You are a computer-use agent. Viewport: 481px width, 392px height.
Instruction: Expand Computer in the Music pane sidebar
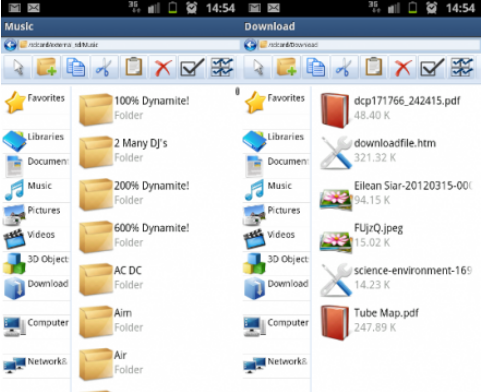[x=36, y=326]
